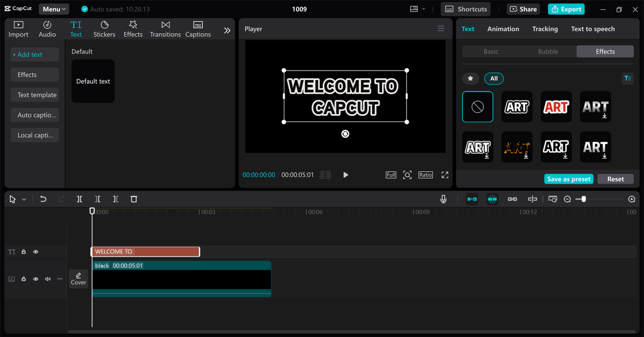The width and height of the screenshot is (644, 337).
Task: Enter fullscreen player mode
Action: (x=445, y=175)
